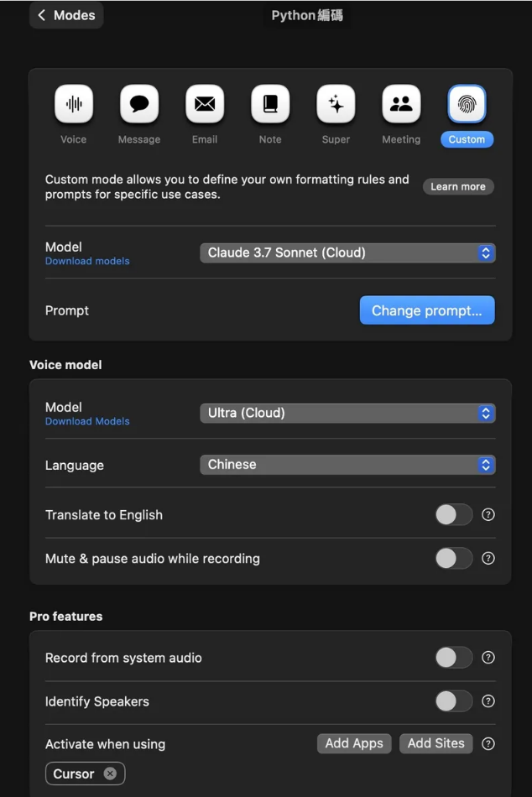Enable the Identify Speakers switch

(x=454, y=701)
